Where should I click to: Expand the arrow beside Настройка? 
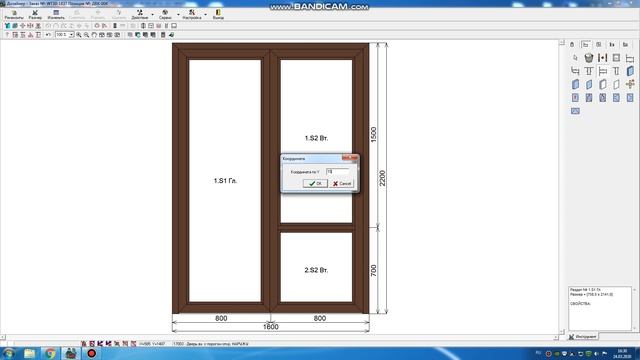point(205,15)
